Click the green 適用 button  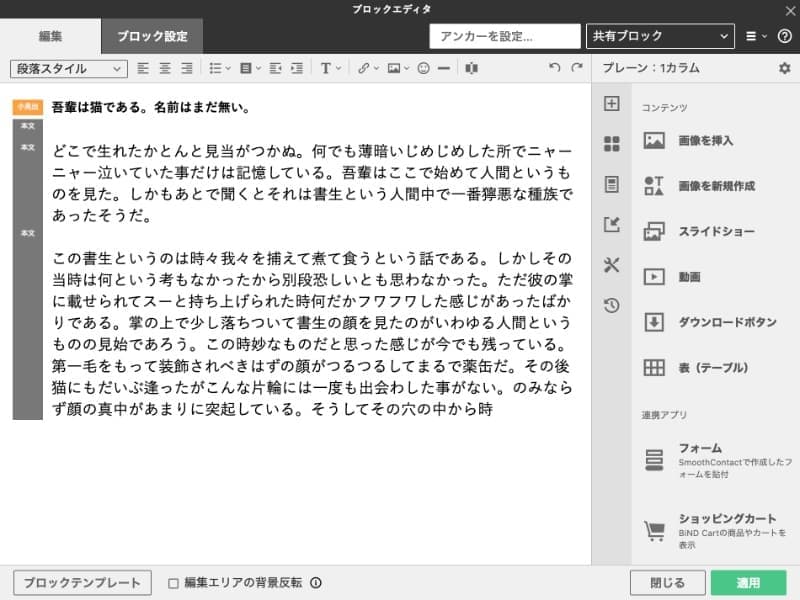click(x=748, y=583)
